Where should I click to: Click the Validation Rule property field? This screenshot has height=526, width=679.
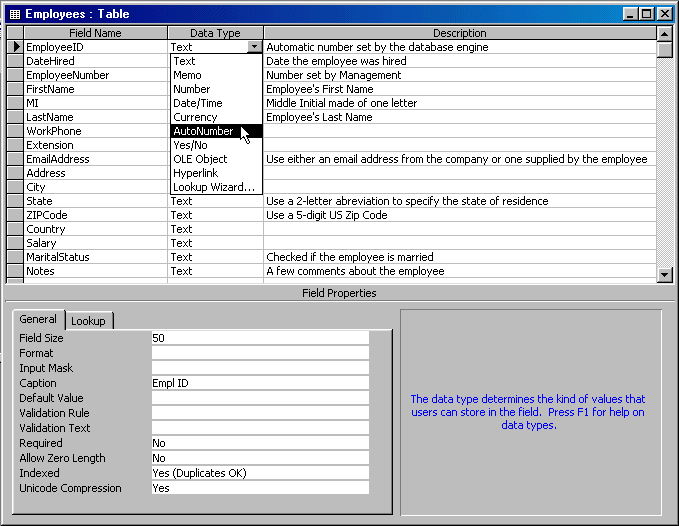tap(260, 413)
